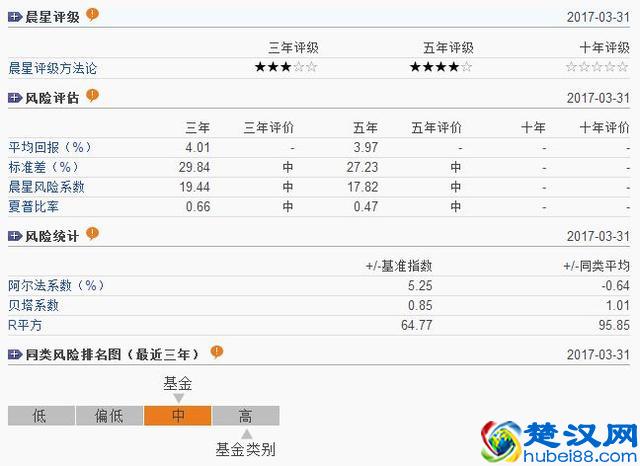Click the info bubble beside 同类风险排名图
Viewport: 640px width, 466px height.
216,352
